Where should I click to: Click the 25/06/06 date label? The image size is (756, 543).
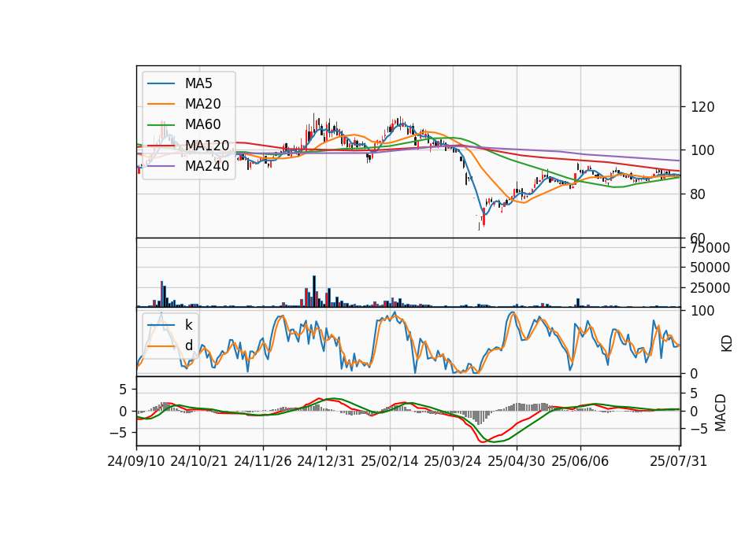tap(580, 462)
